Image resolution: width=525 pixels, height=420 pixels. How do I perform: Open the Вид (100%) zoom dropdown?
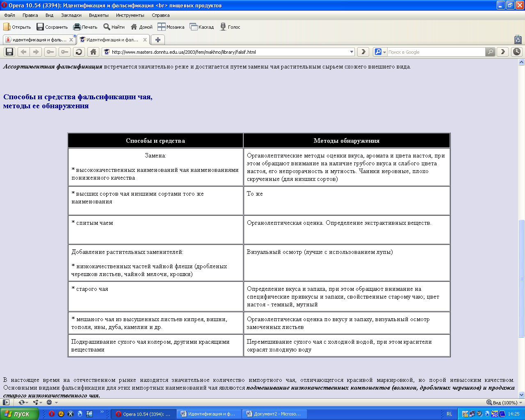(504, 403)
